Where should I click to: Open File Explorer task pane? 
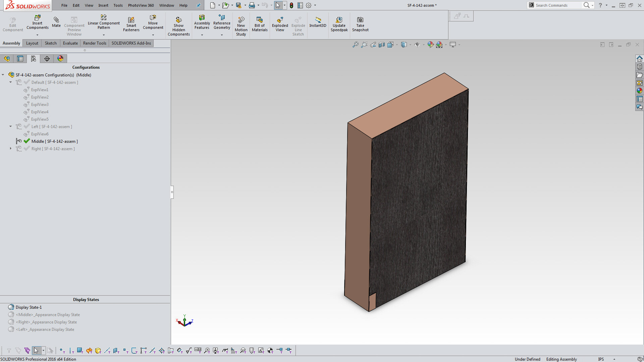coord(640,75)
